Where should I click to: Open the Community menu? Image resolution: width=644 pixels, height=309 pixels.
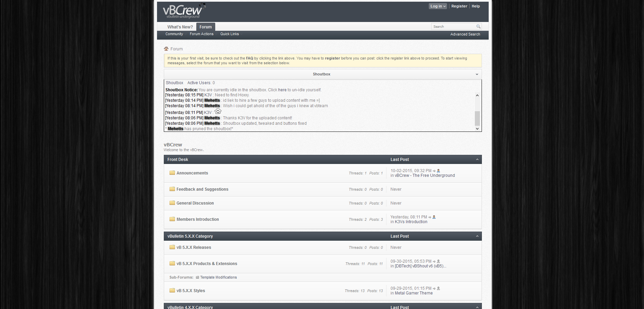[174, 34]
